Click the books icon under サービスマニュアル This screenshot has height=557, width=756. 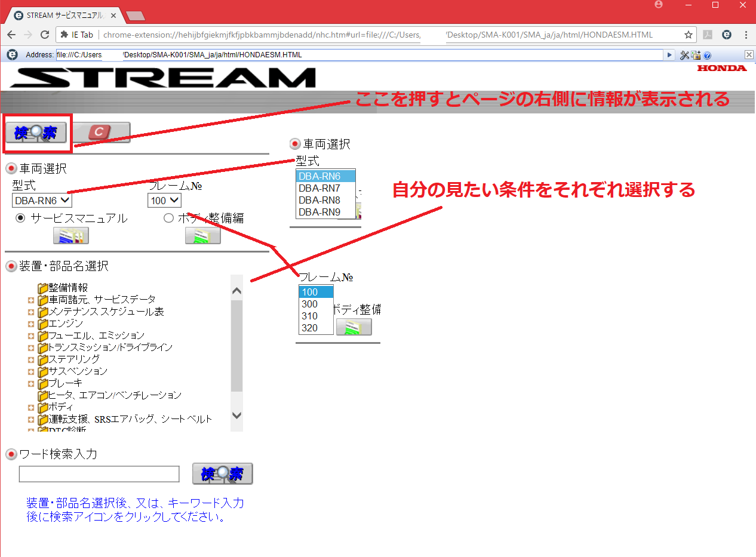[70, 236]
